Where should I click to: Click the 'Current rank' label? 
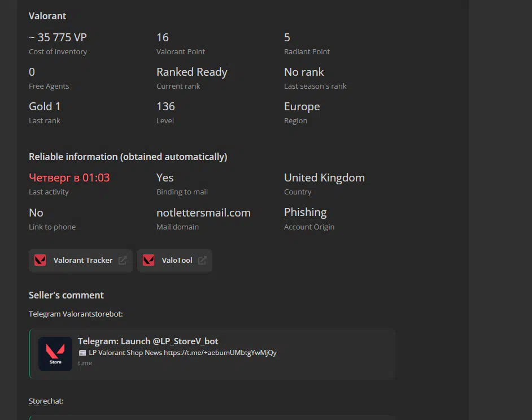(x=178, y=86)
